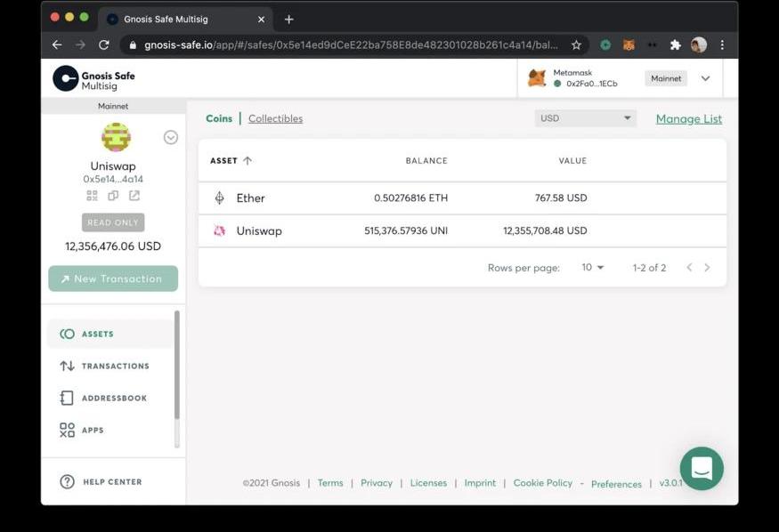Open Assets in sidebar
Viewport: 779px width, 532px height.
tap(110, 334)
